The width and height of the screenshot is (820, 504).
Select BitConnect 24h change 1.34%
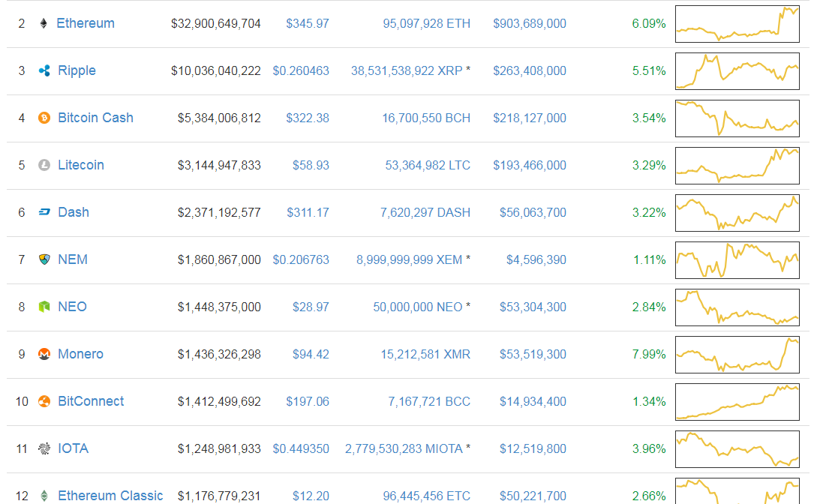pos(649,401)
